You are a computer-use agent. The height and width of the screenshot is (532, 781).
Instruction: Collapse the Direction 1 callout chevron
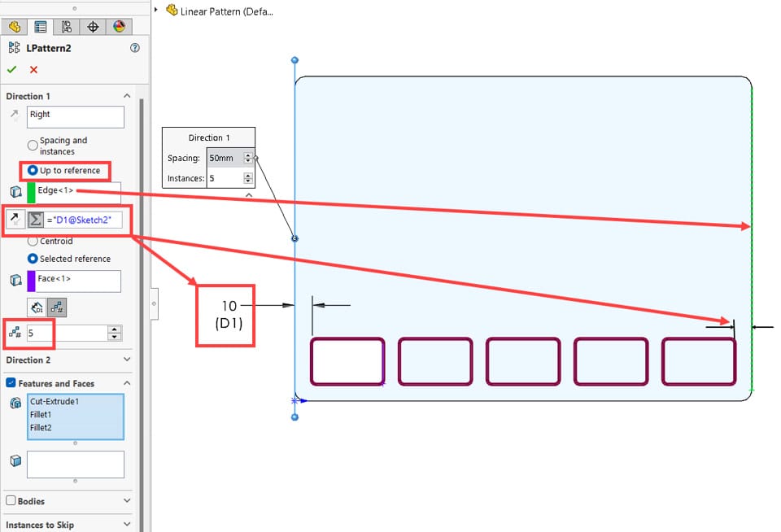[x=249, y=195]
